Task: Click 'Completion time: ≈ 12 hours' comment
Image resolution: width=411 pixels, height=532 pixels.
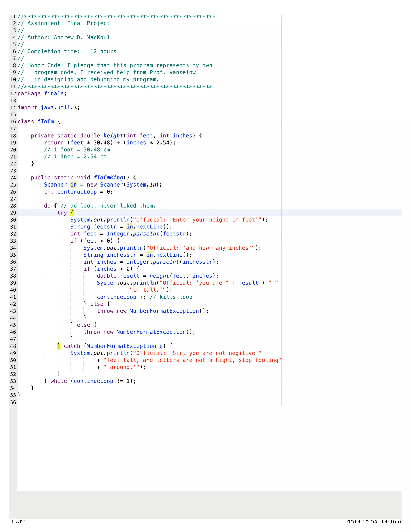Action: 67,51
